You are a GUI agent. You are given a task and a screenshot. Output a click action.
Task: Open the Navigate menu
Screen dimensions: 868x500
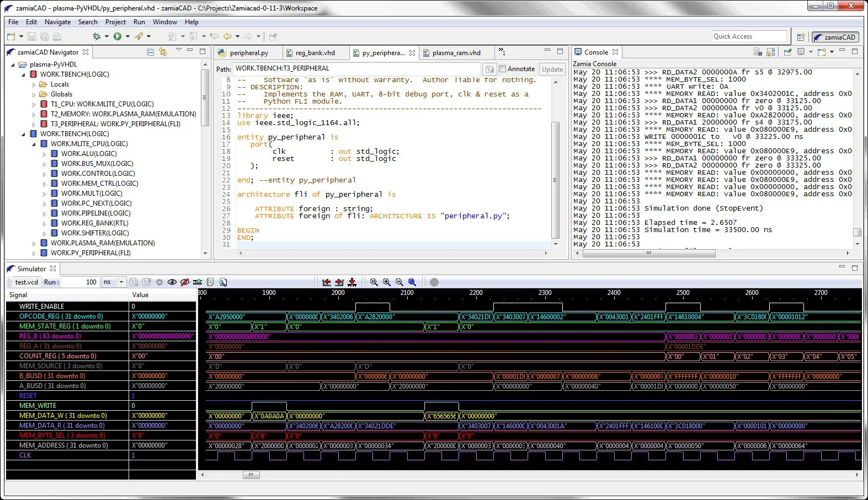(x=57, y=22)
